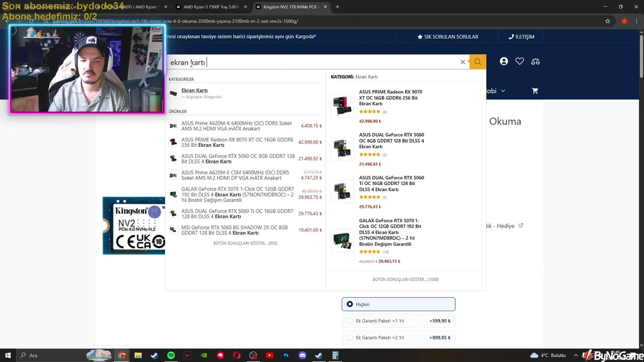Image resolution: width=644 pixels, height=362 pixels.
Task: Open the user account icon
Action: (504, 61)
